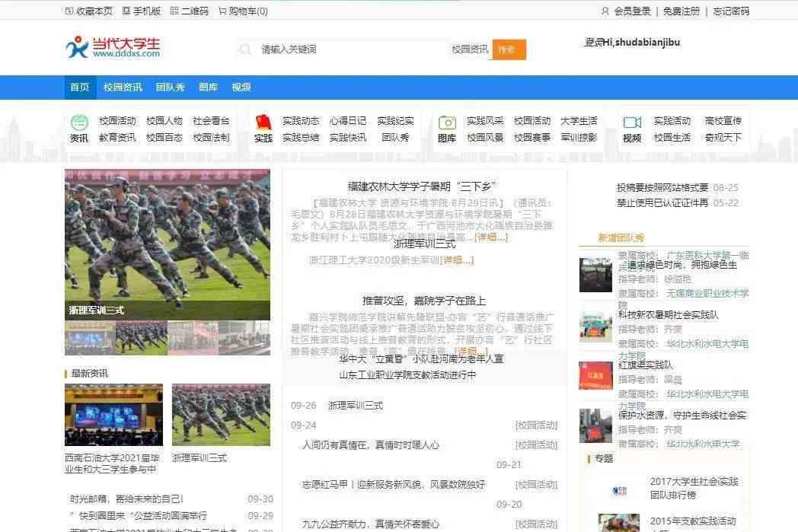Open team 科技新农暑期社会实践队
798x532 pixels.
[x=669, y=315]
